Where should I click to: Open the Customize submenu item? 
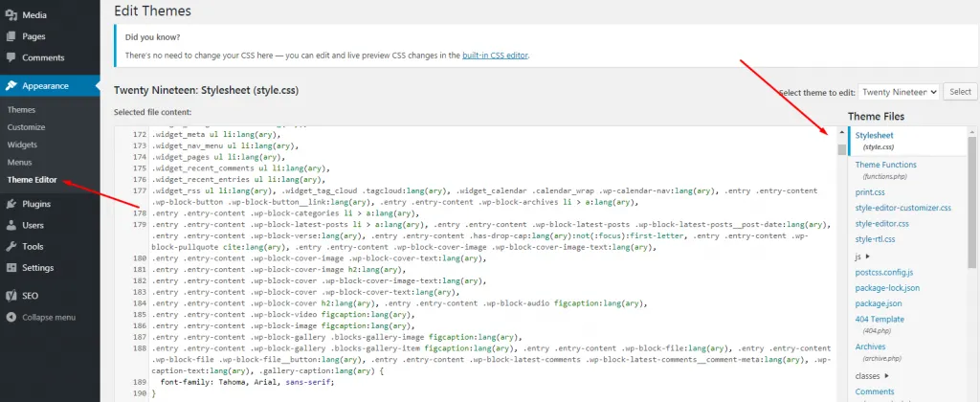coord(26,127)
